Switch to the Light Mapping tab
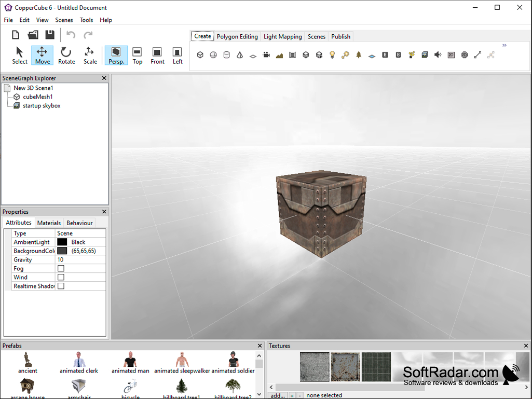This screenshot has width=532, height=399. pyautogui.click(x=283, y=37)
